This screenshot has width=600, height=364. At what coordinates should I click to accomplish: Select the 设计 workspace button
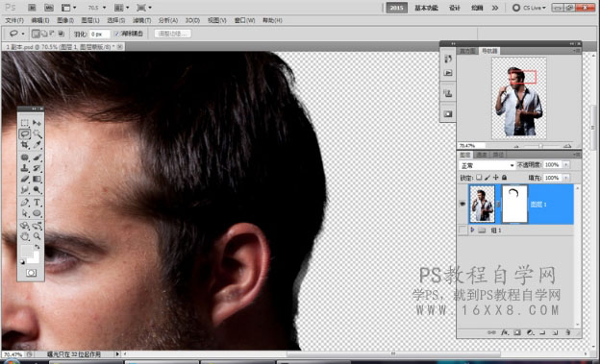(455, 8)
